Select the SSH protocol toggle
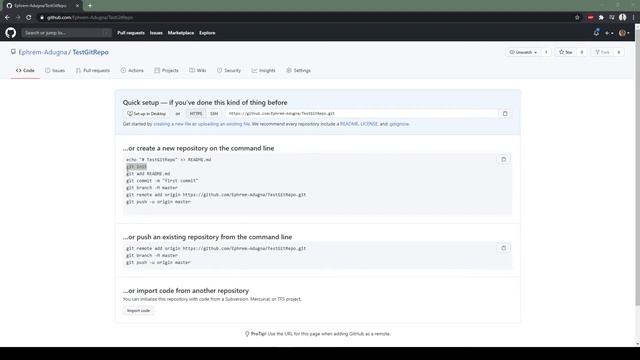Screen dimensions: 640x360 (x=214, y=113)
